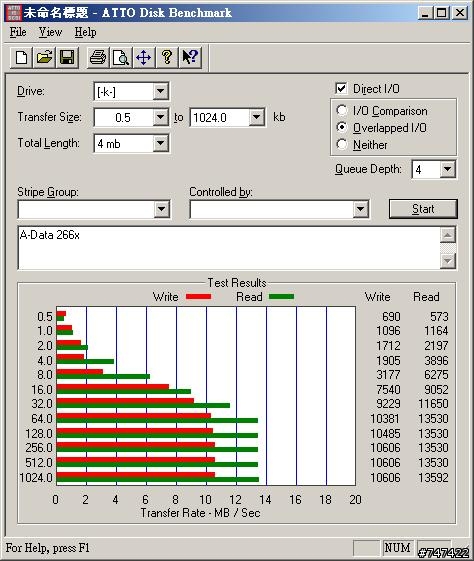Select the Neither radio button
Screen dimensions: 474x561
pyautogui.click(x=342, y=144)
